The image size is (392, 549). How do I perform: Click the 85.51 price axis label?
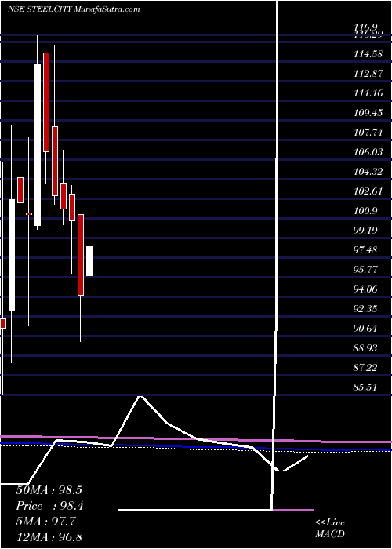[x=366, y=387]
